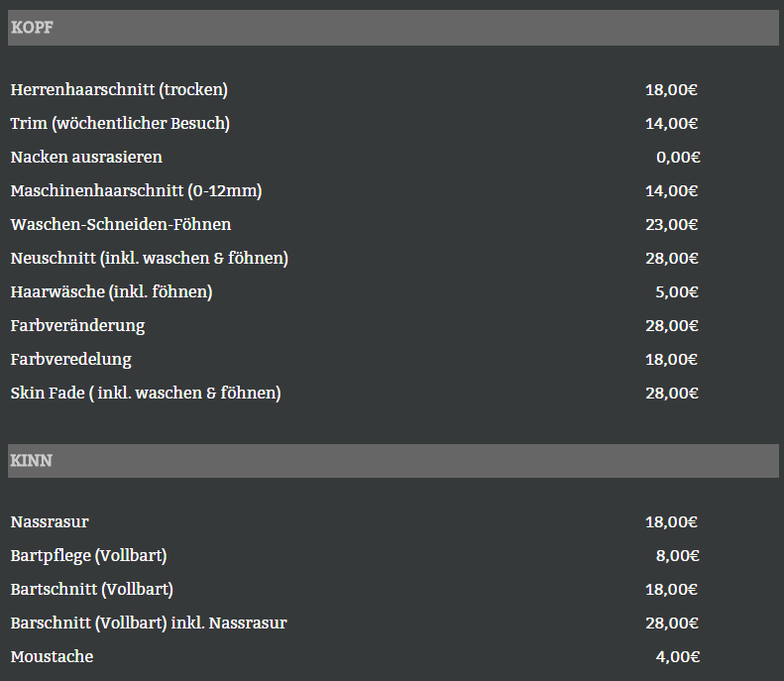Choose the Nassrasur entry
The image size is (784, 681).
(50, 522)
